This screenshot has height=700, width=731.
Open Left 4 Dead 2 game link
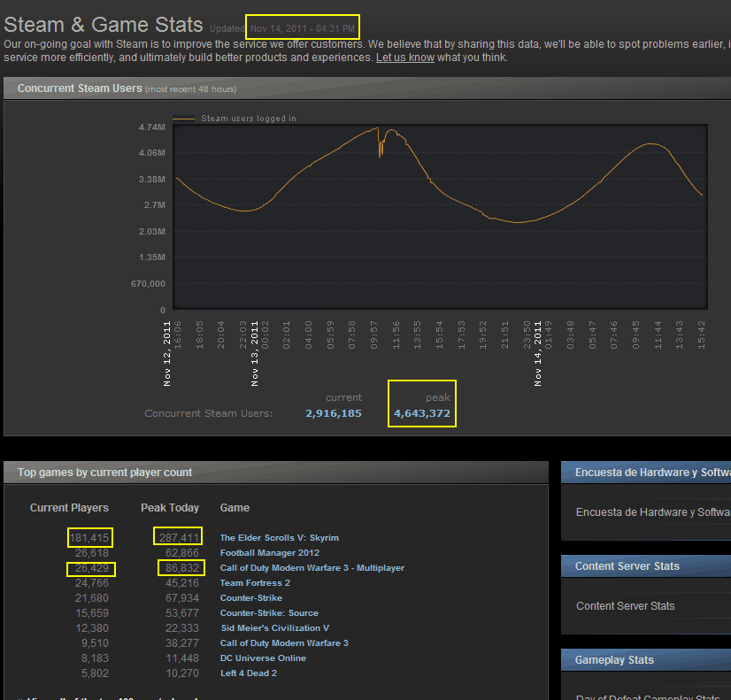coord(249,673)
